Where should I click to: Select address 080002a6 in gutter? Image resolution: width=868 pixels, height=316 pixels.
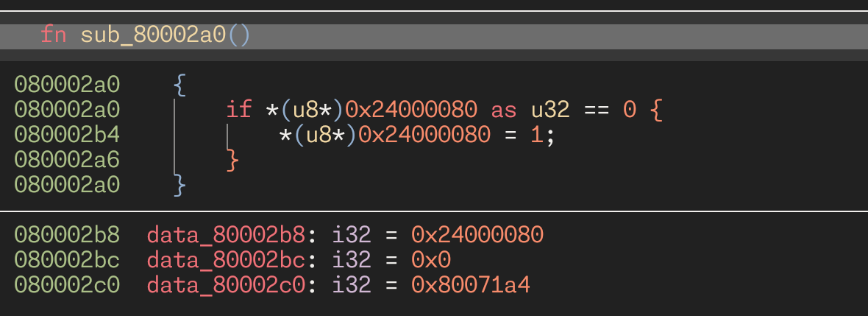point(67,161)
